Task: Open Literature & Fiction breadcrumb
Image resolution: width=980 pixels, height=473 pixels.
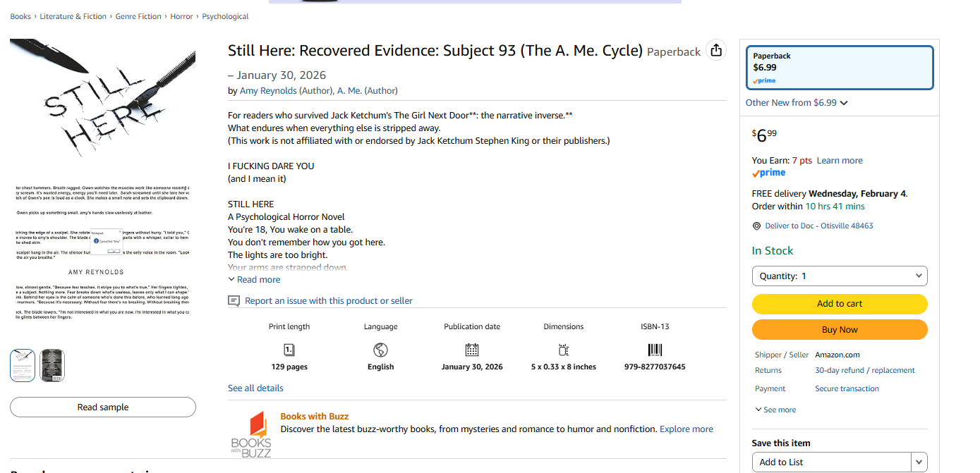Action: pos(73,16)
